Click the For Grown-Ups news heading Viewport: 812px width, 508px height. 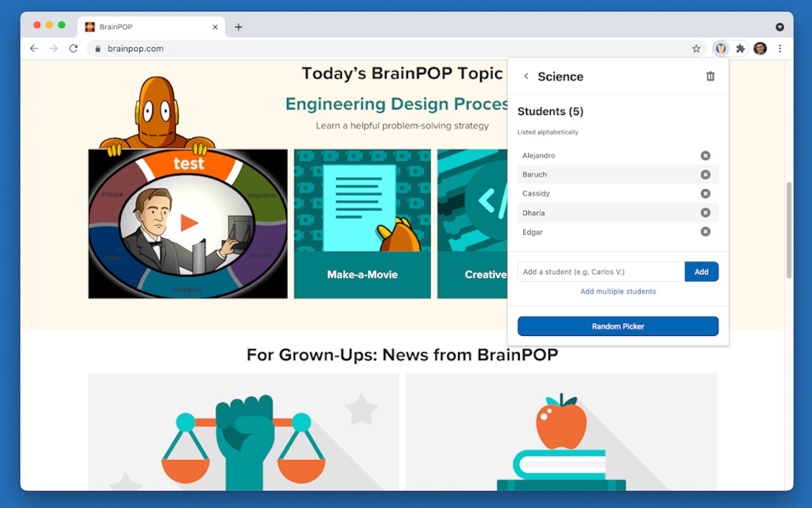click(402, 354)
